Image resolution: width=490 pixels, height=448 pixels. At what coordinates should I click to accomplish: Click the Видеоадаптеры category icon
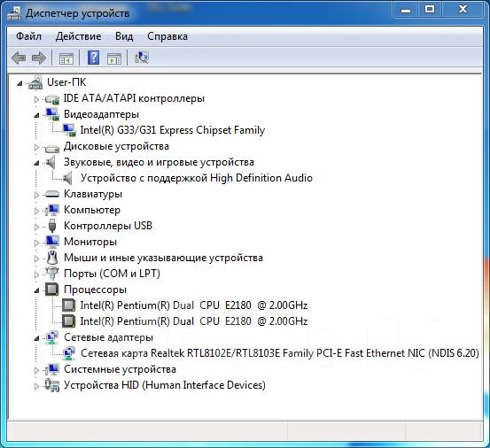click(x=52, y=114)
